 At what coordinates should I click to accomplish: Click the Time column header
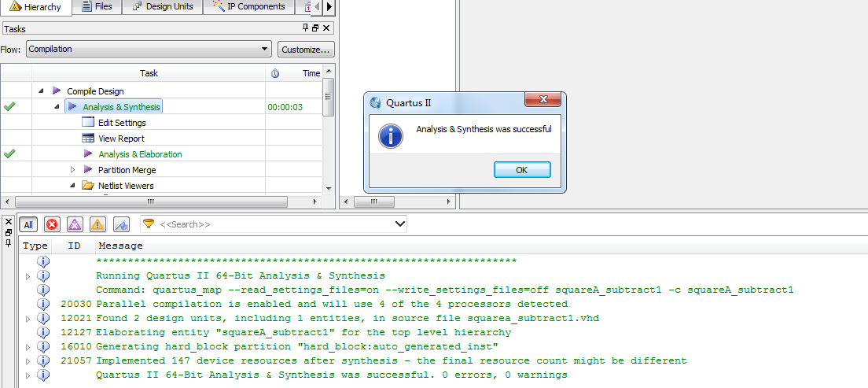[x=311, y=73]
